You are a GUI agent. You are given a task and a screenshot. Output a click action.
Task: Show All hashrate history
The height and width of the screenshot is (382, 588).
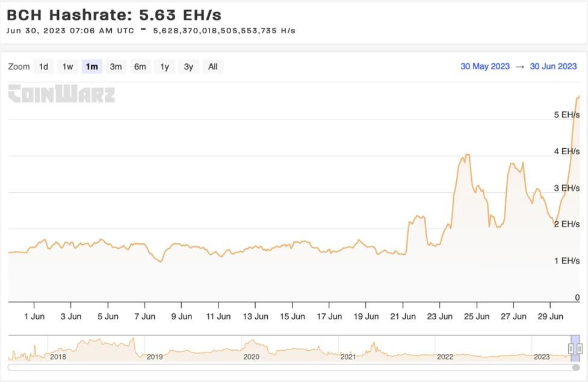click(x=213, y=67)
